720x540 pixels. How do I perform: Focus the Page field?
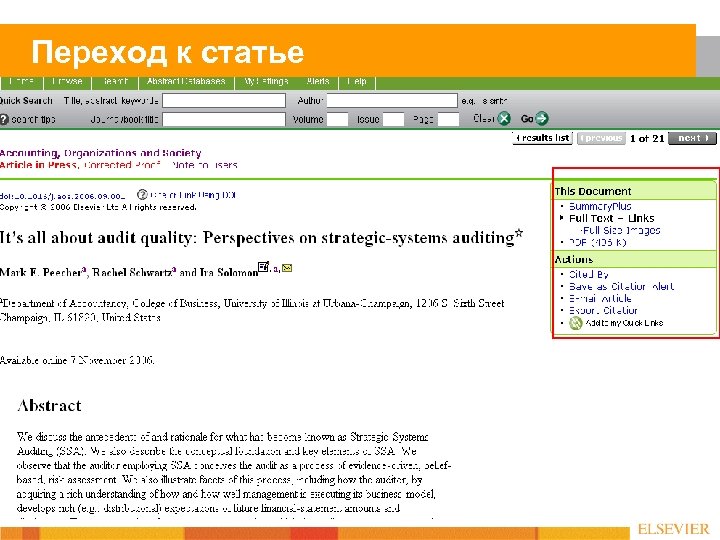click(449, 119)
